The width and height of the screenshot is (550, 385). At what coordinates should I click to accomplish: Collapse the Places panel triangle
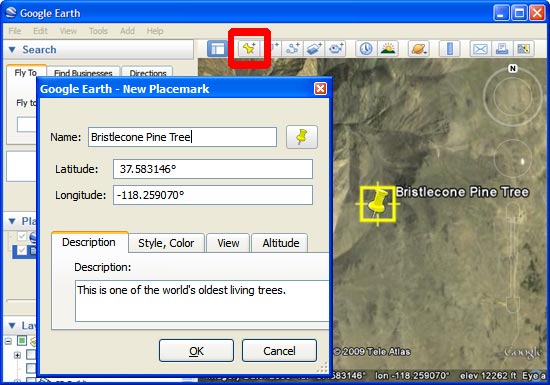pyautogui.click(x=12, y=221)
